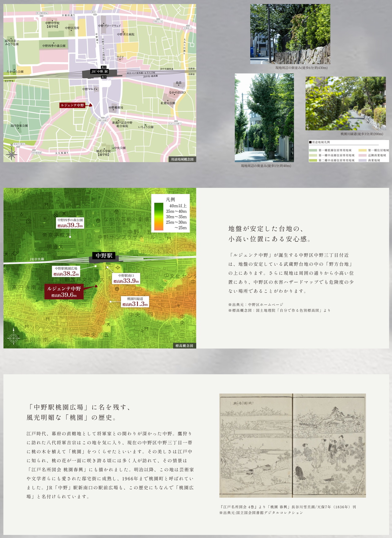Click the 標高概念図 caption tag
392x538 pixels.
(x=184, y=345)
